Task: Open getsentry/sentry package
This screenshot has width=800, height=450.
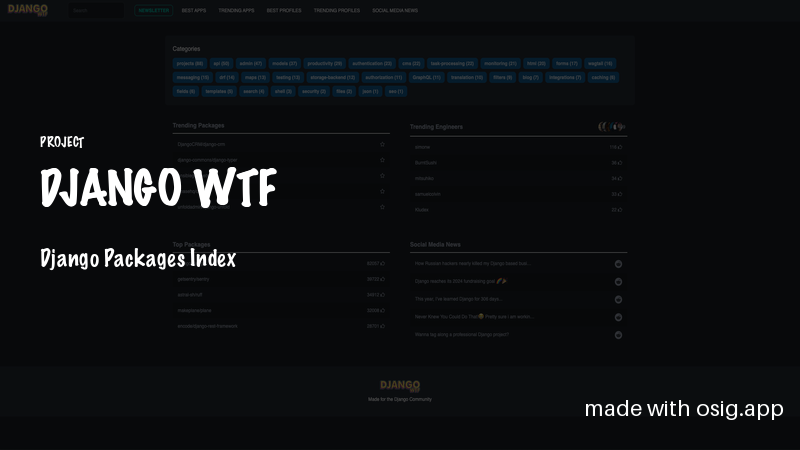Action: (x=193, y=279)
